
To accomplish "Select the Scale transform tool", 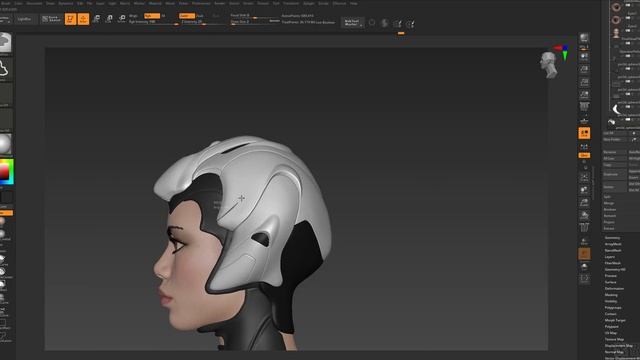I will click(109, 19).
